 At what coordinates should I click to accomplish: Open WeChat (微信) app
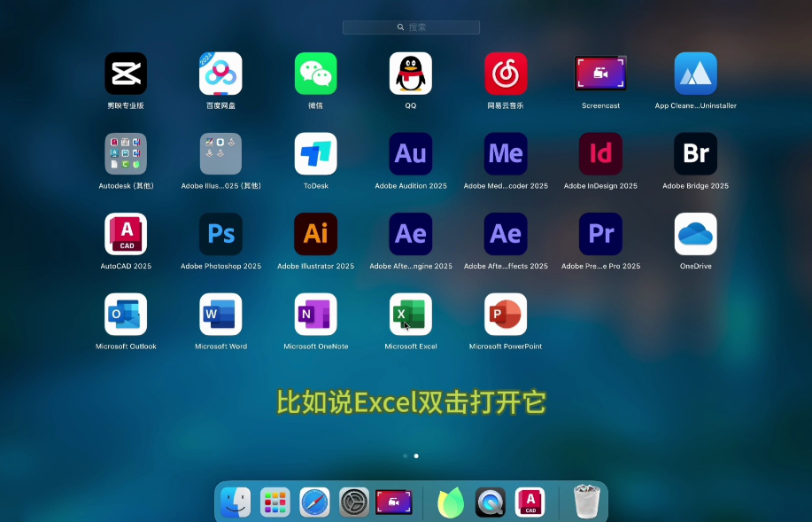[x=316, y=74]
